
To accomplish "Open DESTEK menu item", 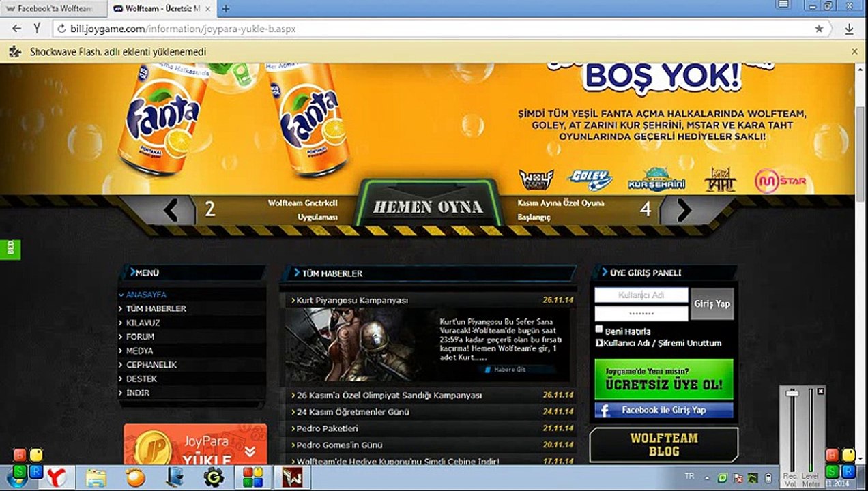I will (141, 378).
